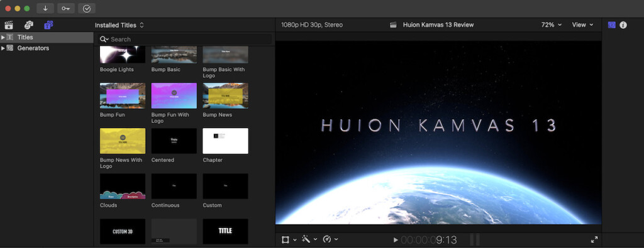Screen dimensions: 644x248
Task: Play the viewer with the play button
Action: tap(396, 240)
